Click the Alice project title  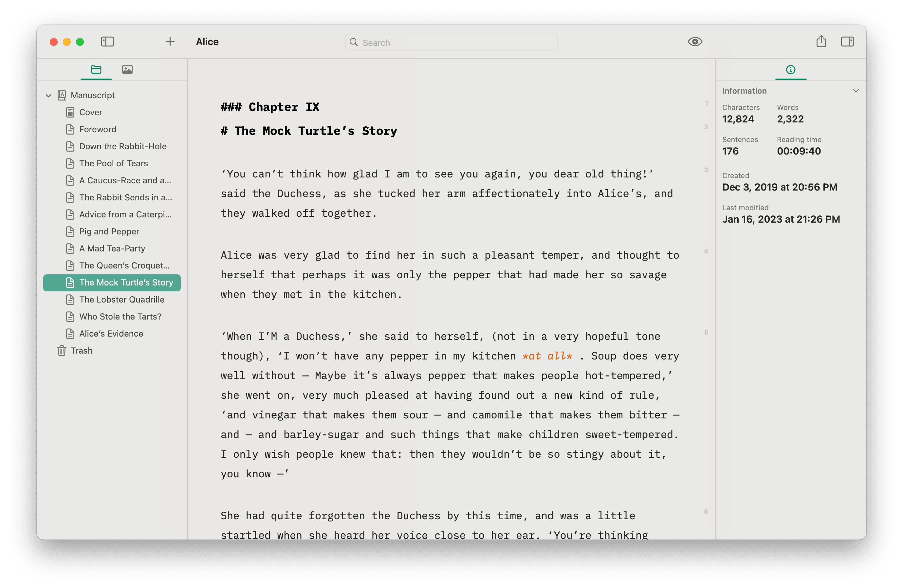pos(207,42)
